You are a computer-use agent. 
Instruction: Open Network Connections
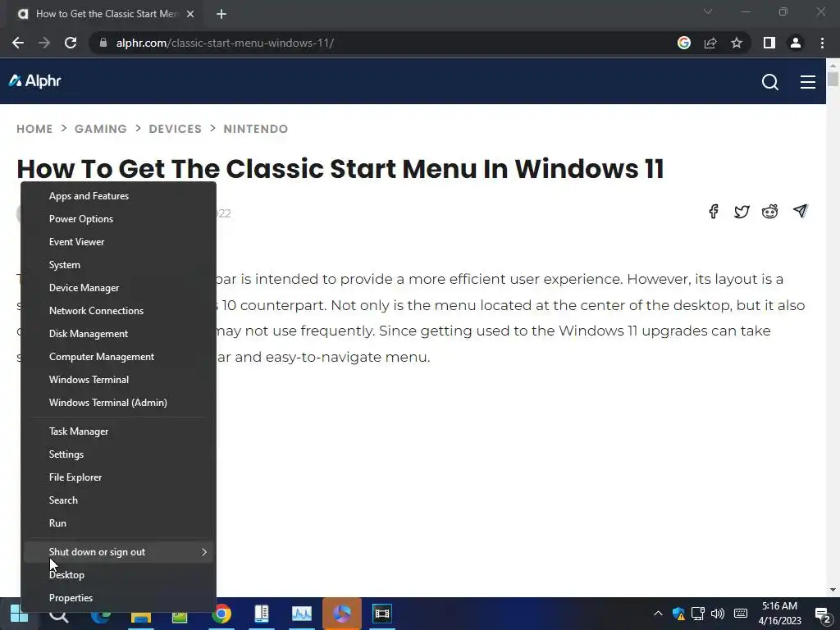coord(118,311)
